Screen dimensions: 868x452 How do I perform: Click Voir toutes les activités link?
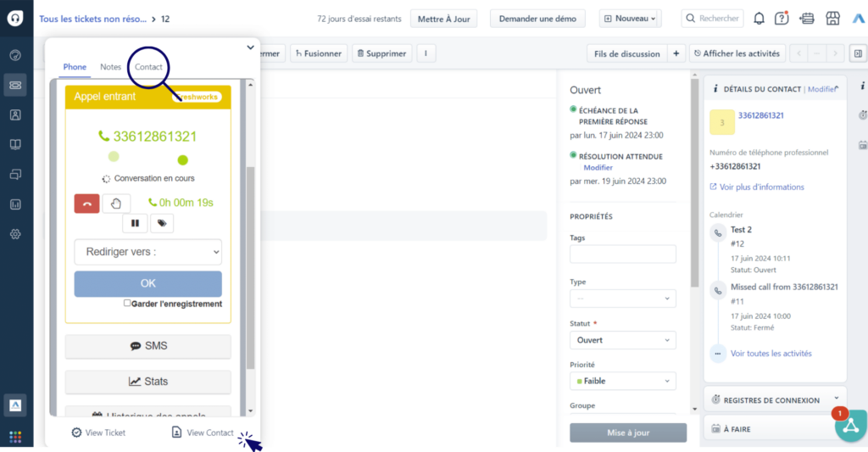coord(771,354)
